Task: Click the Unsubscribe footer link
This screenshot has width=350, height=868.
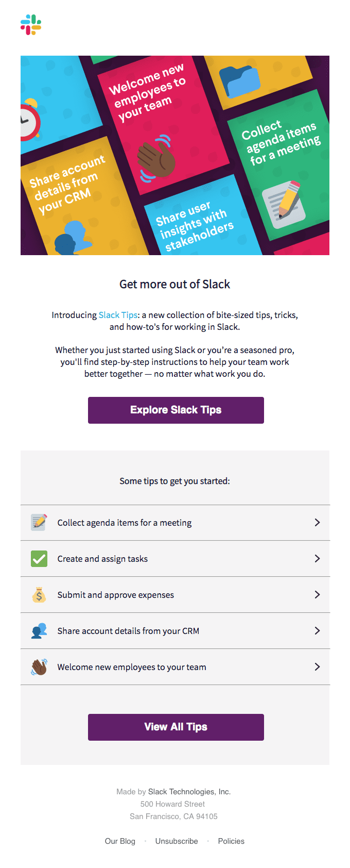Action: 177,841
